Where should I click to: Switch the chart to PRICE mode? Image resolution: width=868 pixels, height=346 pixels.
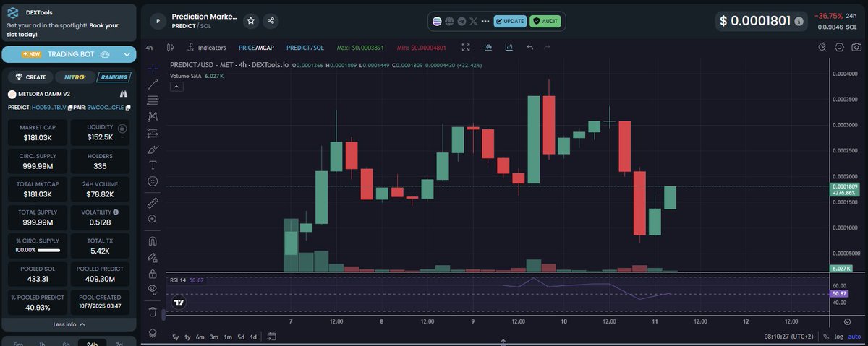(x=247, y=48)
